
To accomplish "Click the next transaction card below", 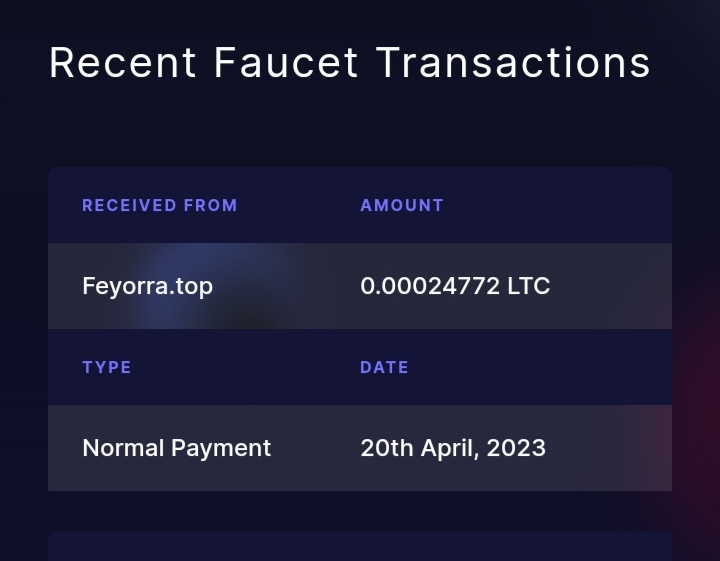I will tap(360, 547).
